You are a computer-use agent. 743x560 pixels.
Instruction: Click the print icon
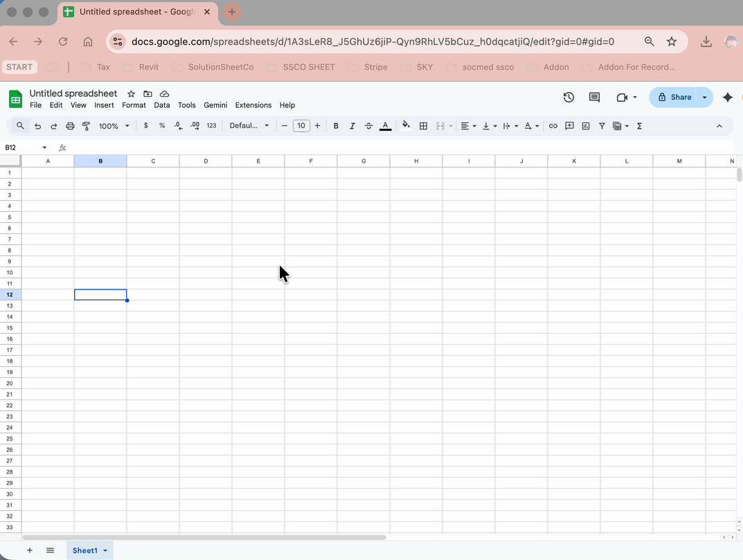point(70,126)
